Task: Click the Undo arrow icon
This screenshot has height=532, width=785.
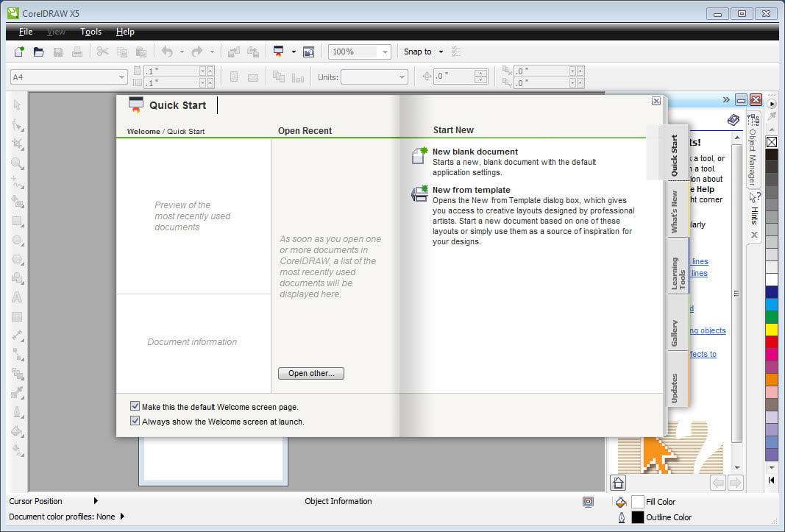Action: pos(167,52)
